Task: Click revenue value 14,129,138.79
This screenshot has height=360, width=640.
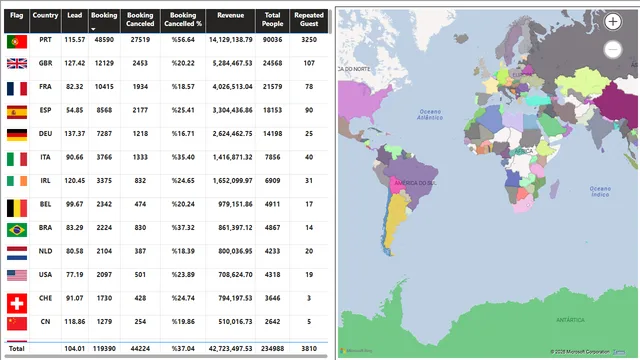Action: click(x=231, y=40)
